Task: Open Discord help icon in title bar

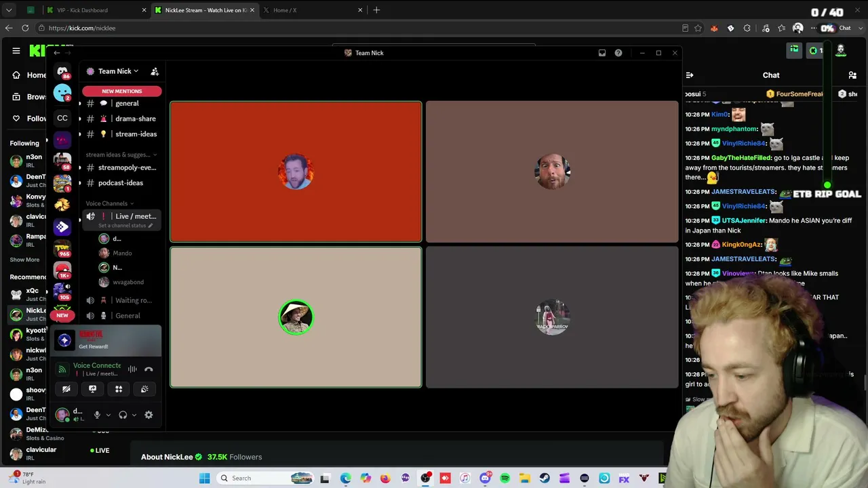Action: pos(618,53)
